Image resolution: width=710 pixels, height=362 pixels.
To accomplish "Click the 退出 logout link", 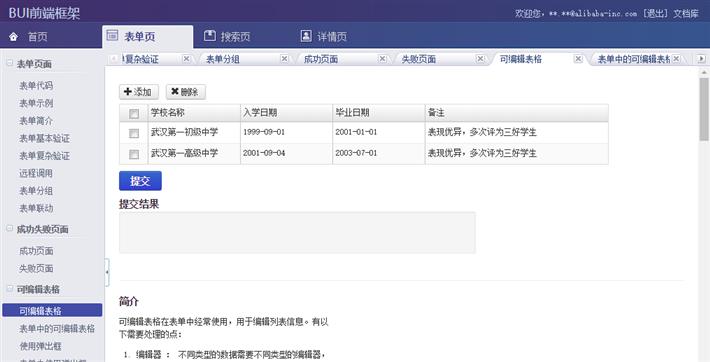I will point(655,13).
